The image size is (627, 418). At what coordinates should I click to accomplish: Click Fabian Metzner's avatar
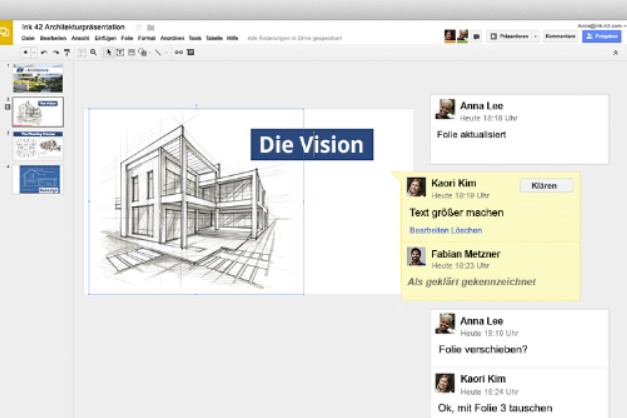pyautogui.click(x=416, y=256)
